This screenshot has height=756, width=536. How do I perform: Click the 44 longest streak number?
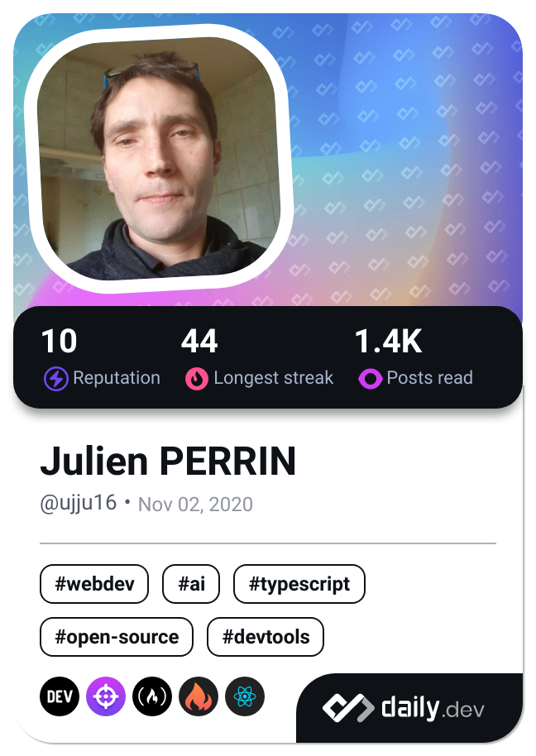pos(199,342)
